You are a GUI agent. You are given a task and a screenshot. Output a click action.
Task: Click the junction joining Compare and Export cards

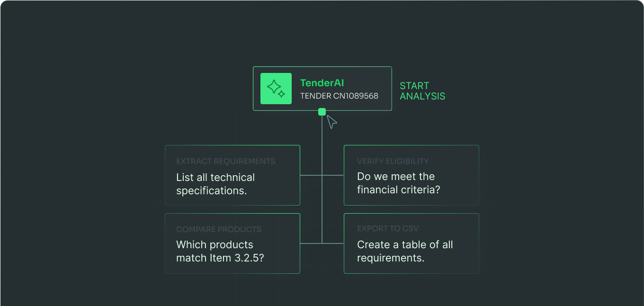(x=322, y=243)
